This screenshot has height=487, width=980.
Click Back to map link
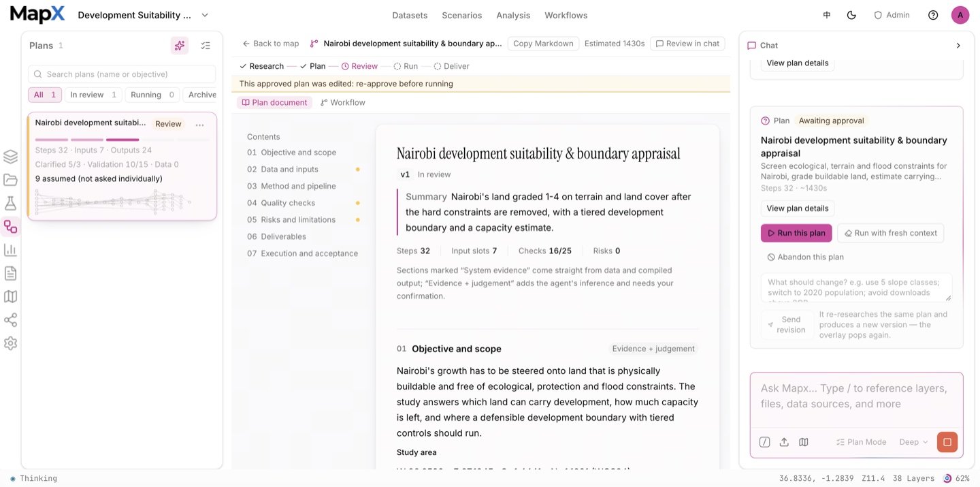click(271, 44)
